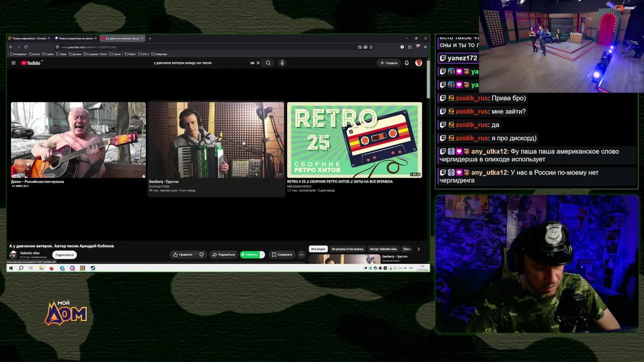Open the 'Интернет' bookmarks folder

[19, 54]
